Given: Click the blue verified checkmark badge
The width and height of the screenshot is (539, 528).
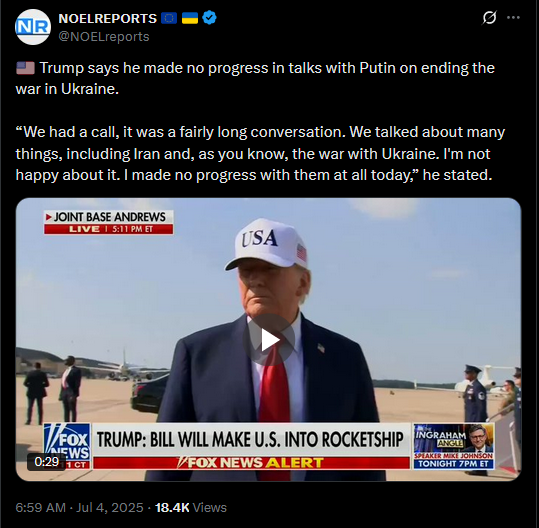Looking at the screenshot, I should [x=209, y=18].
